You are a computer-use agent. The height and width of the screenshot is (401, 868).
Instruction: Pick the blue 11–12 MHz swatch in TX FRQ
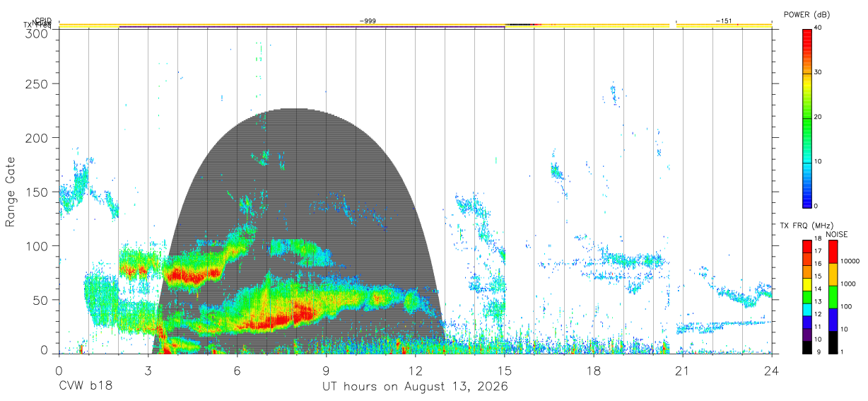coord(807,322)
